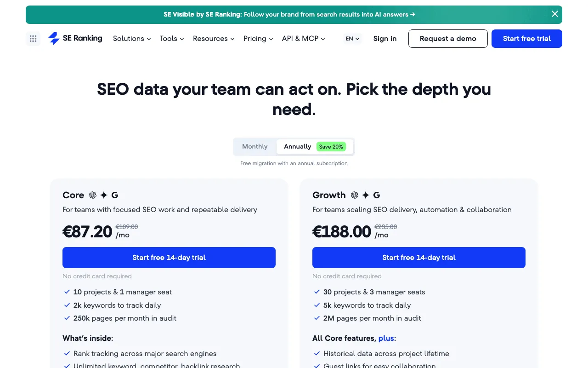Click the Google G icon in Growth plan
This screenshot has height=368, width=588.
point(377,195)
